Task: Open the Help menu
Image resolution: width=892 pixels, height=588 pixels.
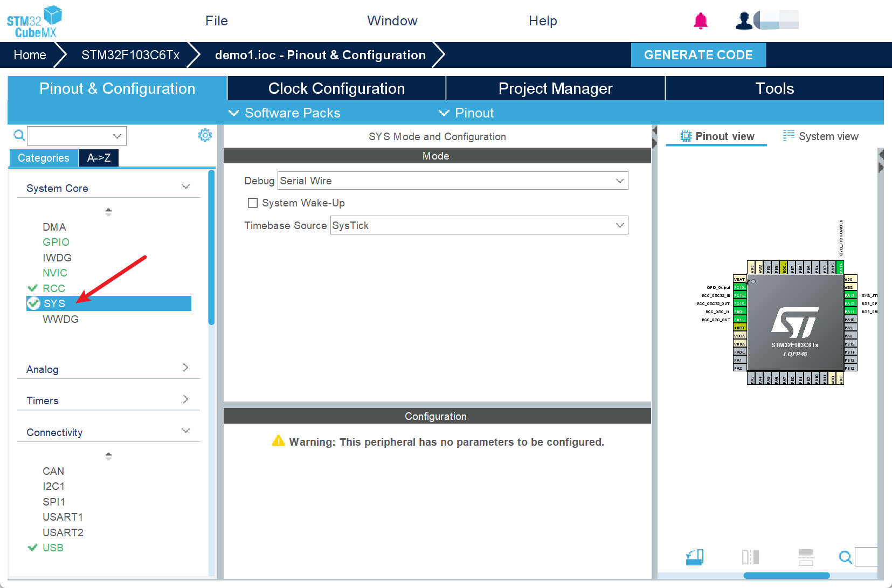Action: [x=543, y=20]
